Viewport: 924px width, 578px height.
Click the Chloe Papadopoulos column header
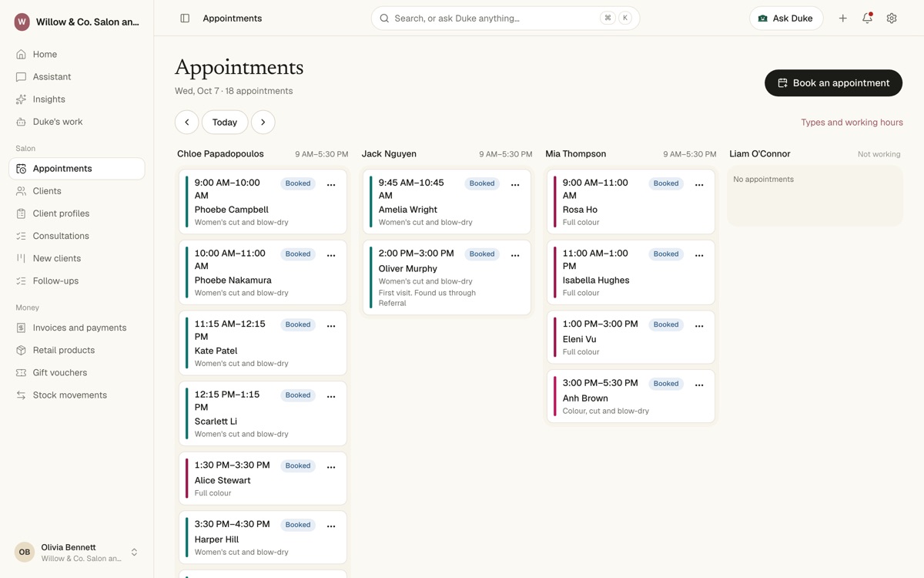(x=220, y=154)
